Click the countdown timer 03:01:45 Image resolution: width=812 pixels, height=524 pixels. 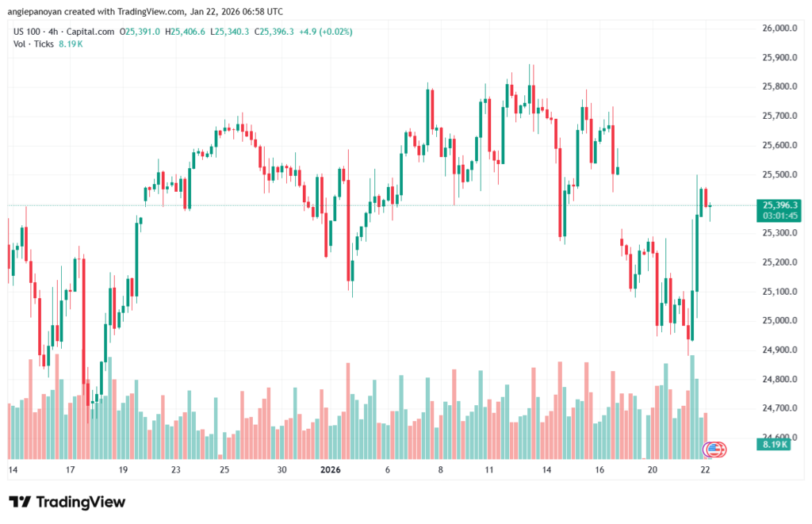tap(778, 215)
